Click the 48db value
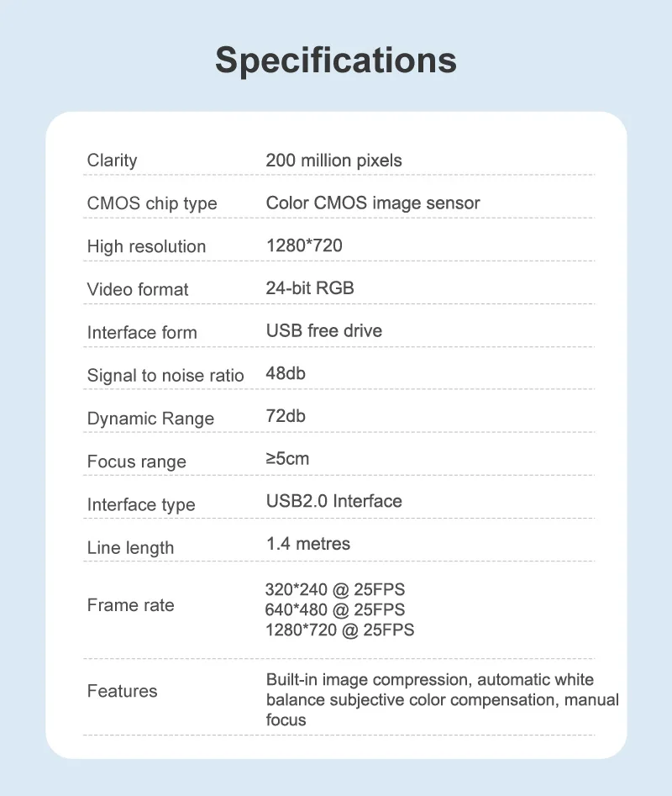 286,374
